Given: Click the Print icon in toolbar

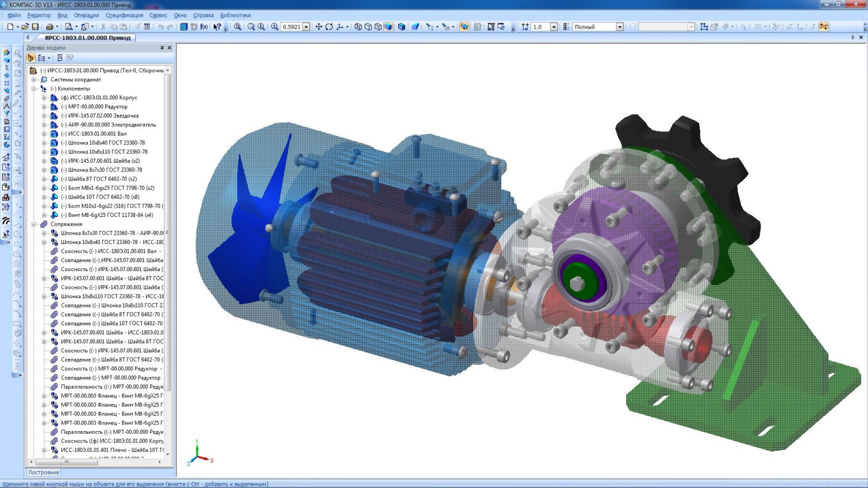Looking at the screenshot, I should pyautogui.click(x=49, y=27).
